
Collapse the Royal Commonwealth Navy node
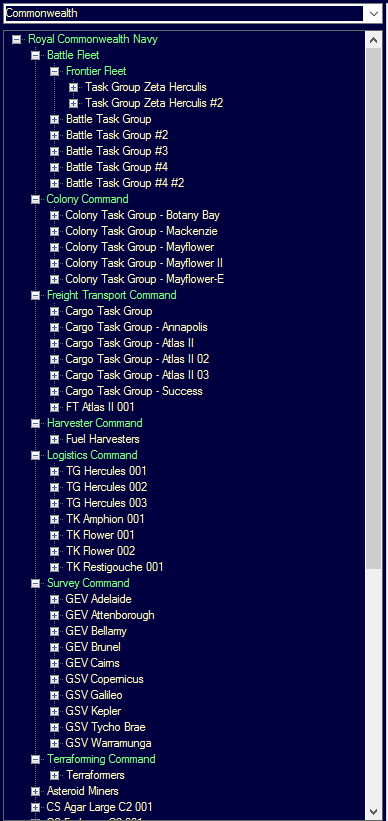coord(17,39)
